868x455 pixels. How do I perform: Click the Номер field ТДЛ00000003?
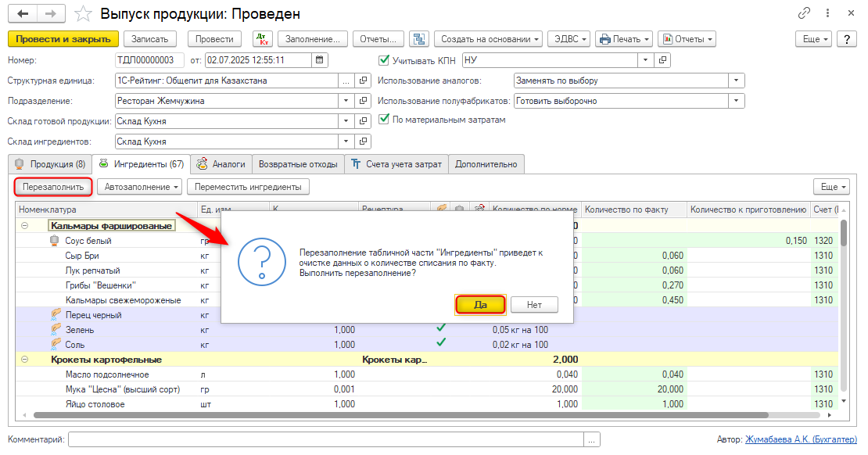click(149, 59)
